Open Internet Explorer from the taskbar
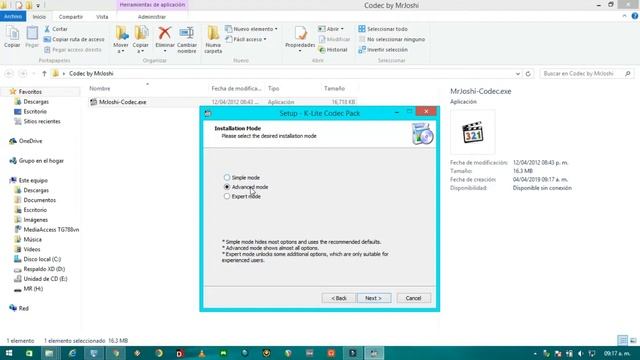The width and height of the screenshot is (640, 360). coord(72,353)
